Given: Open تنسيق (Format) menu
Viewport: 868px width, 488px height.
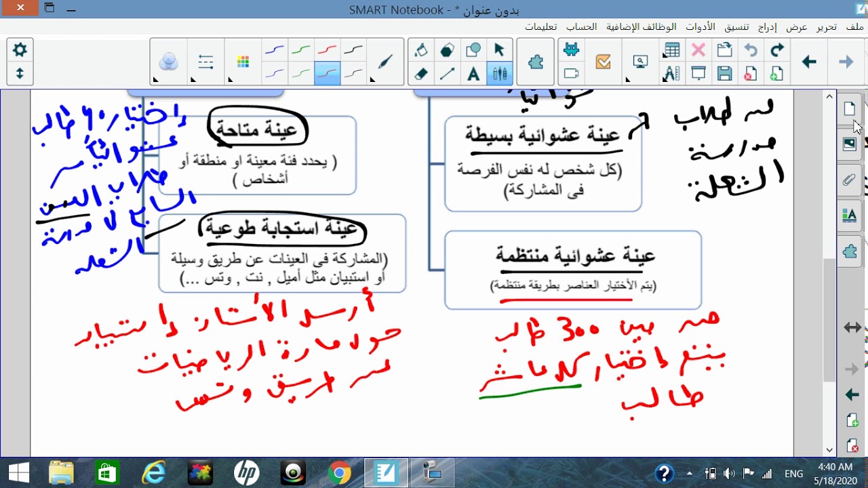Looking at the screenshot, I should 736,27.
